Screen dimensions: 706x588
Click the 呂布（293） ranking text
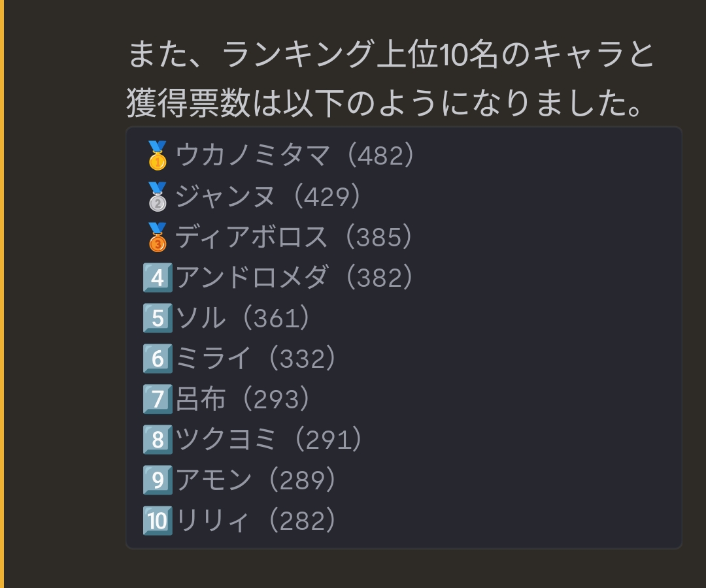[x=243, y=399]
